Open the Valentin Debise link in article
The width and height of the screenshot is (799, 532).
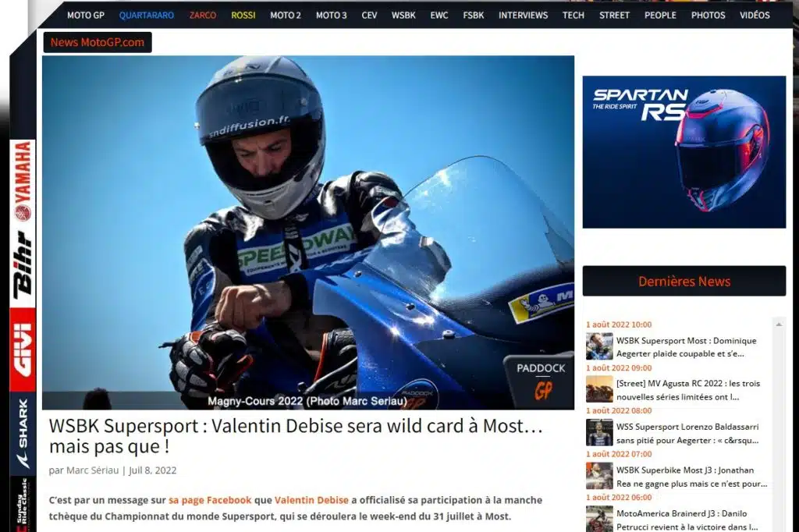click(311, 500)
